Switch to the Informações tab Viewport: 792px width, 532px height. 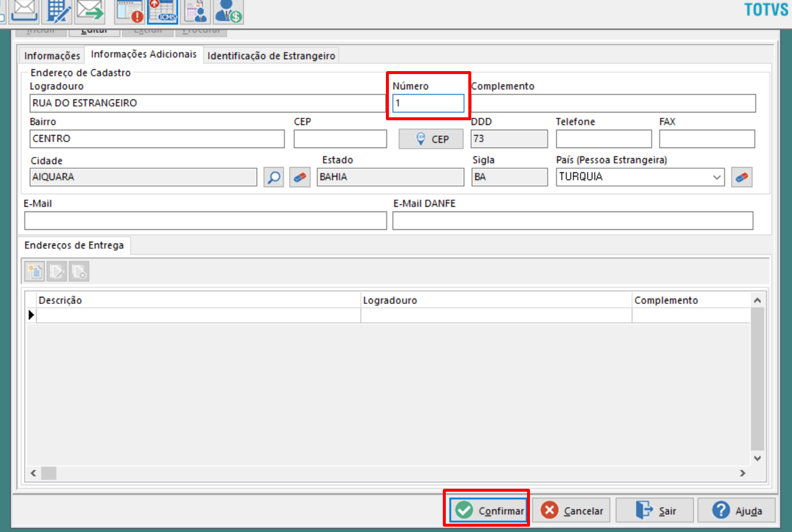(x=52, y=56)
